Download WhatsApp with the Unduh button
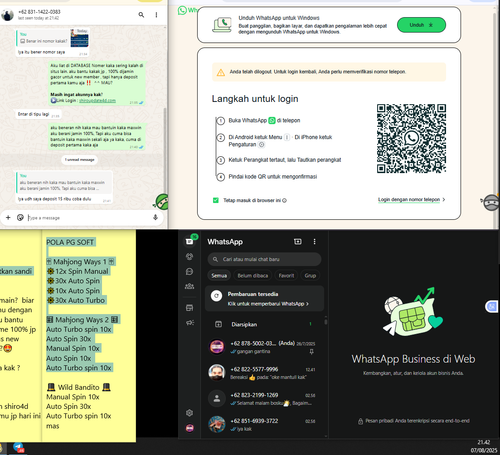This screenshot has height=455, width=500. [x=421, y=25]
